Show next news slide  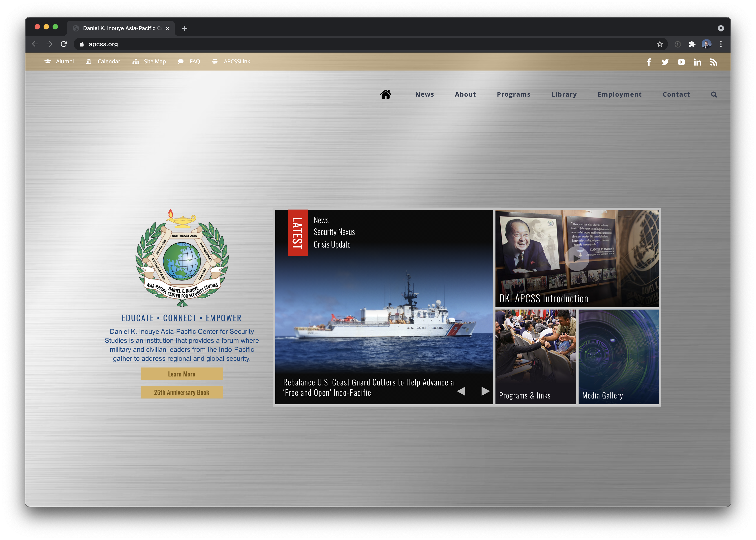click(x=485, y=391)
